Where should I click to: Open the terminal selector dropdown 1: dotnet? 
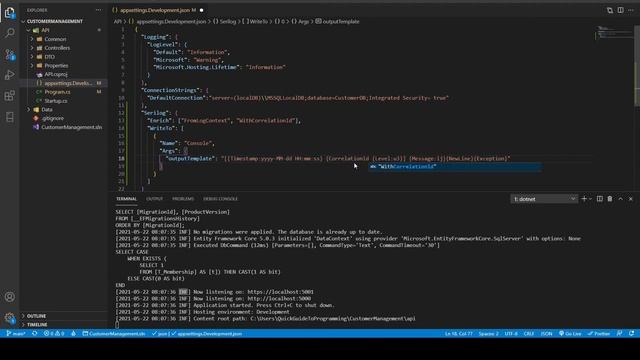click(544, 199)
